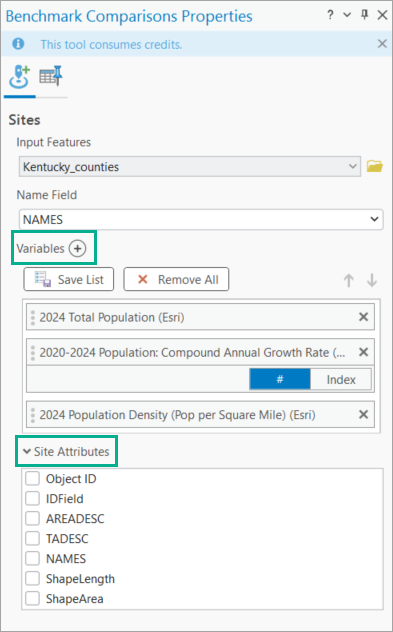Click the blue information icon
This screenshot has height=632, width=393.
pyautogui.click(x=18, y=44)
